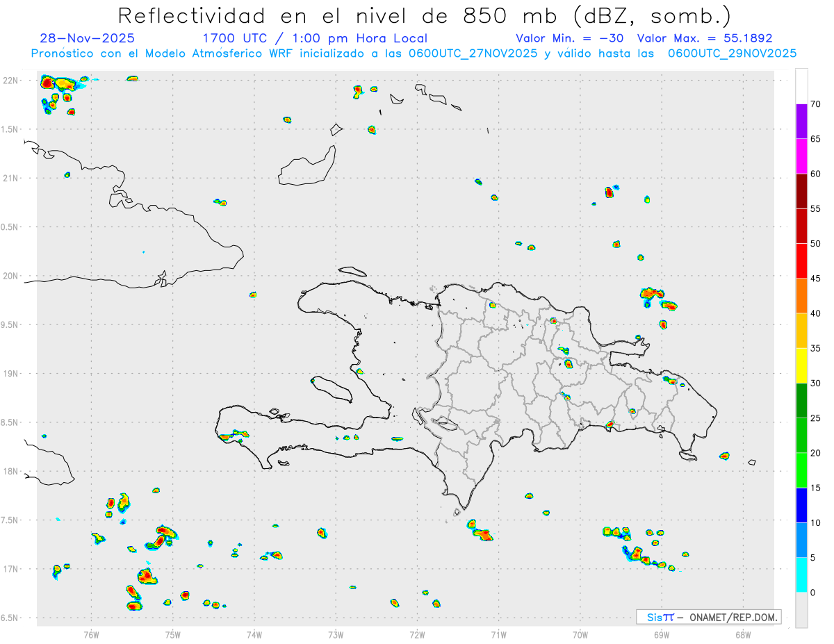Pick the orange 40–45 dBZ colorbar segment
834x644 pixels.
pos(801,296)
